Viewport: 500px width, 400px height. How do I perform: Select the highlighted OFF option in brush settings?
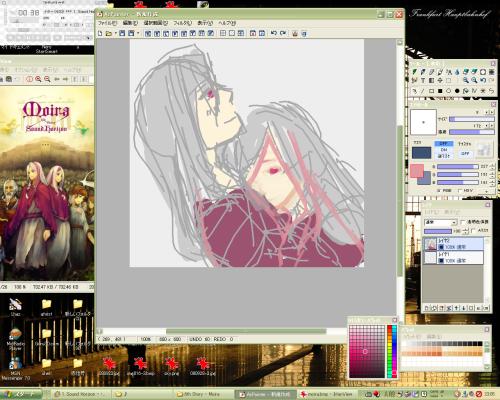click(443, 143)
